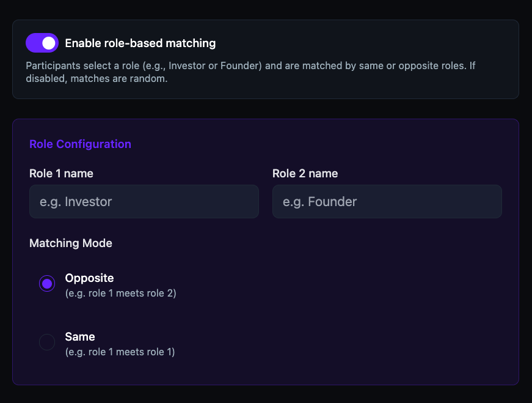The width and height of the screenshot is (532, 403).
Task: Click the "(e.g. role 1 meets role 2)" hint
Action: pyautogui.click(x=121, y=293)
